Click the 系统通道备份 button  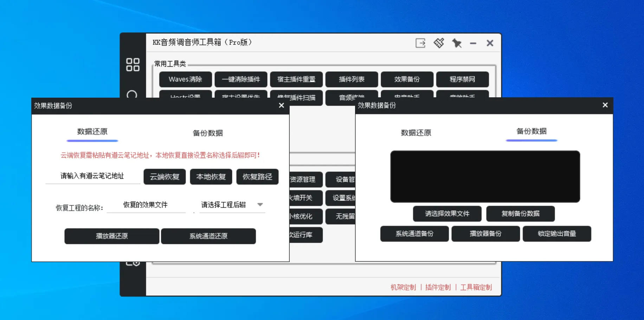(x=414, y=234)
